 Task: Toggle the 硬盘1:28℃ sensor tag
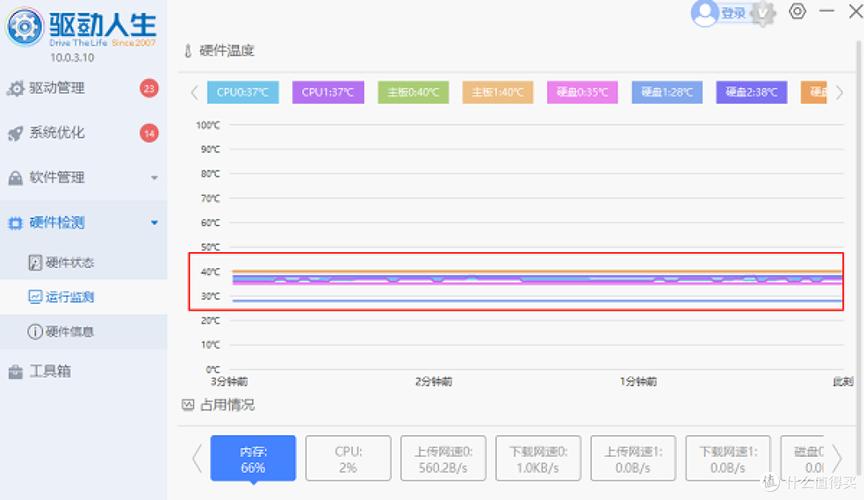pyautogui.click(x=667, y=92)
